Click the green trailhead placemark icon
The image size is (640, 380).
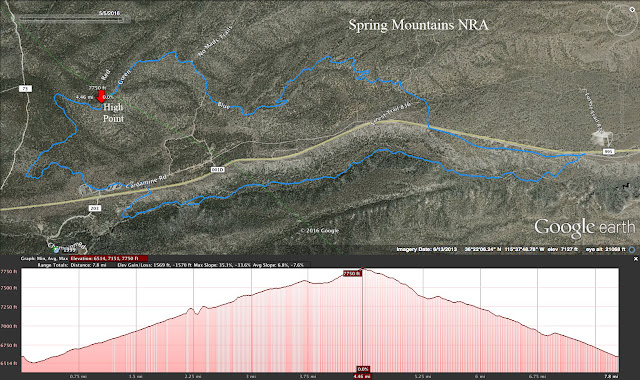click(x=56, y=249)
